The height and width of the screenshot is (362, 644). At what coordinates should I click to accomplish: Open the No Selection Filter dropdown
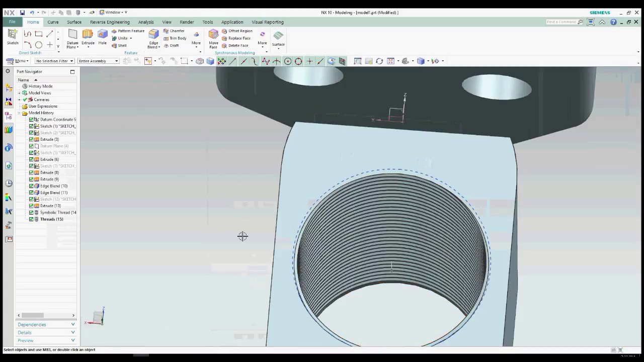click(x=54, y=61)
